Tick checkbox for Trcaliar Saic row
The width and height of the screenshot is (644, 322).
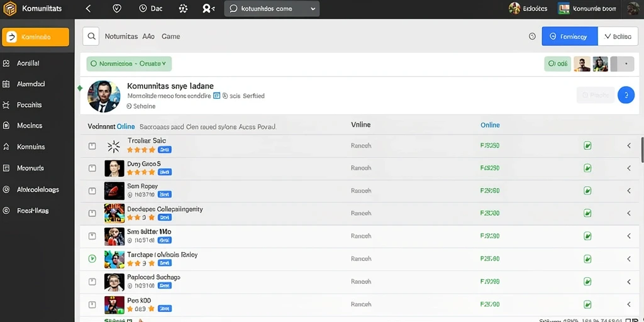pos(92,146)
